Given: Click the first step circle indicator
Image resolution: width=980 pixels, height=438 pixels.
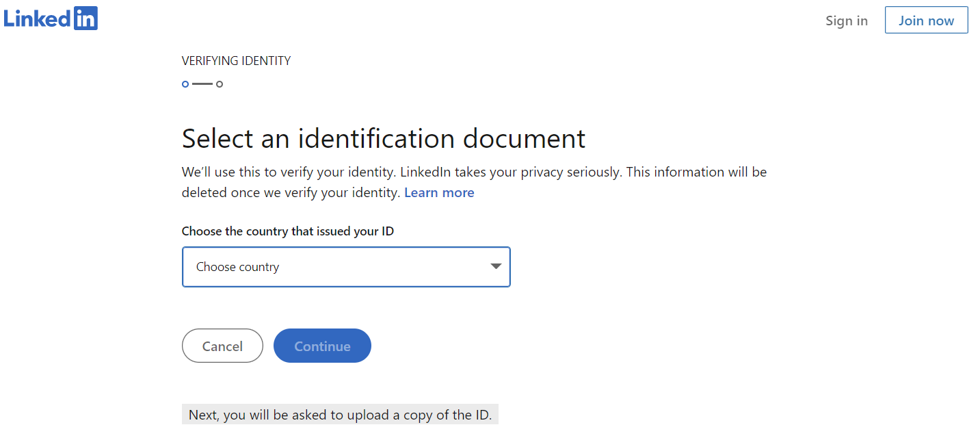Looking at the screenshot, I should tap(185, 84).
